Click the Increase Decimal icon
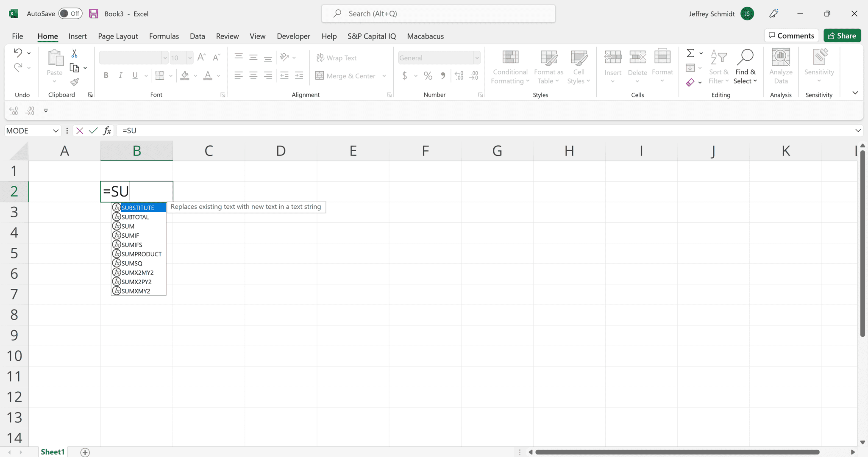The height and width of the screenshot is (457, 868). (x=459, y=75)
